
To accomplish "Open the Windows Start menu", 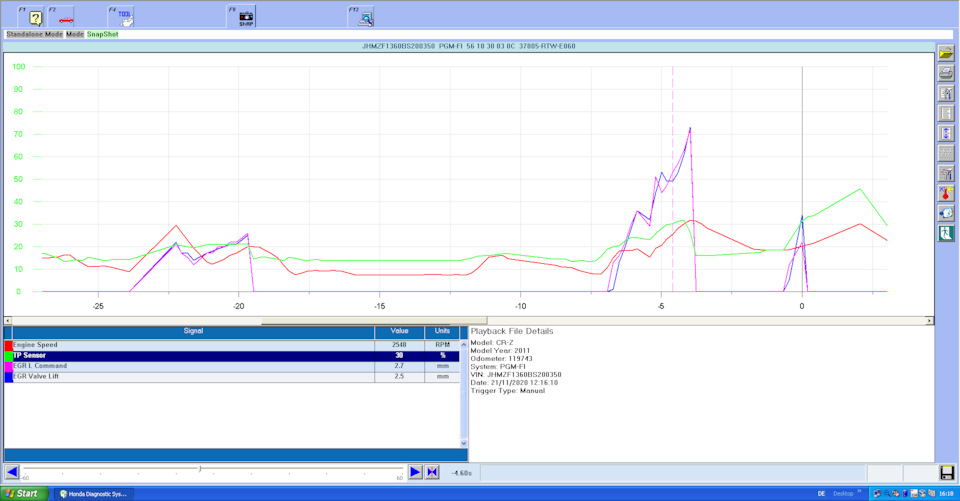I will pos(24,494).
